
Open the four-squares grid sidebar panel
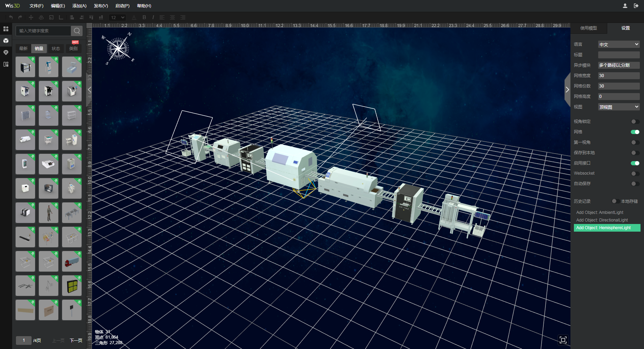tap(6, 29)
